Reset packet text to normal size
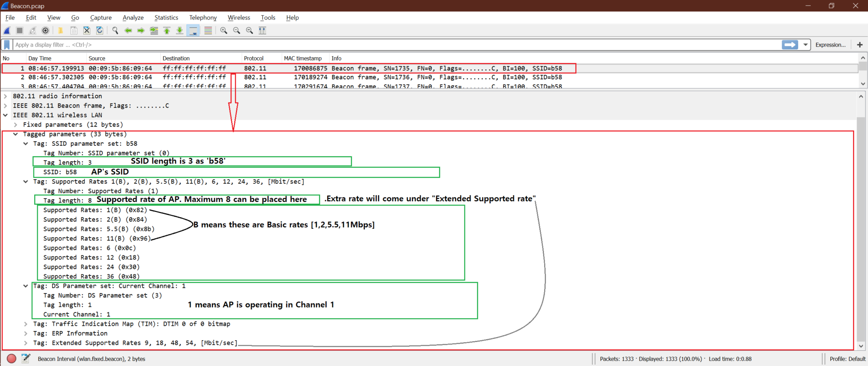868x366 pixels. (250, 30)
